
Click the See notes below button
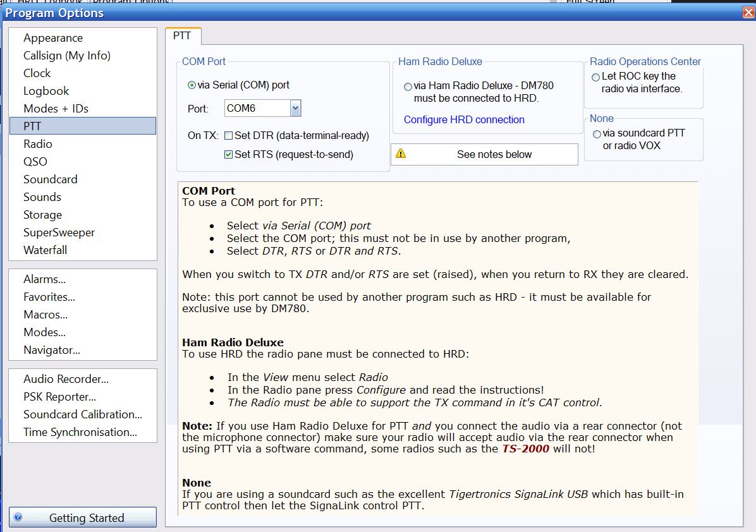point(484,154)
